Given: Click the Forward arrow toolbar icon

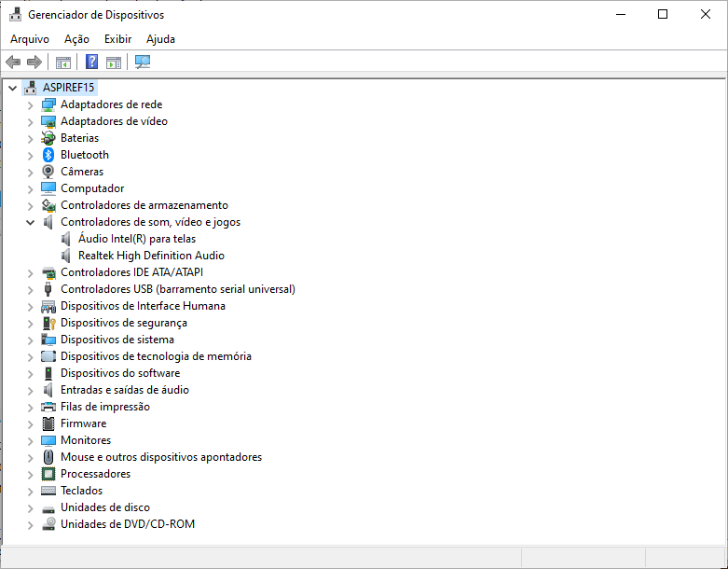Looking at the screenshot, I should click(x=34, y=62).
